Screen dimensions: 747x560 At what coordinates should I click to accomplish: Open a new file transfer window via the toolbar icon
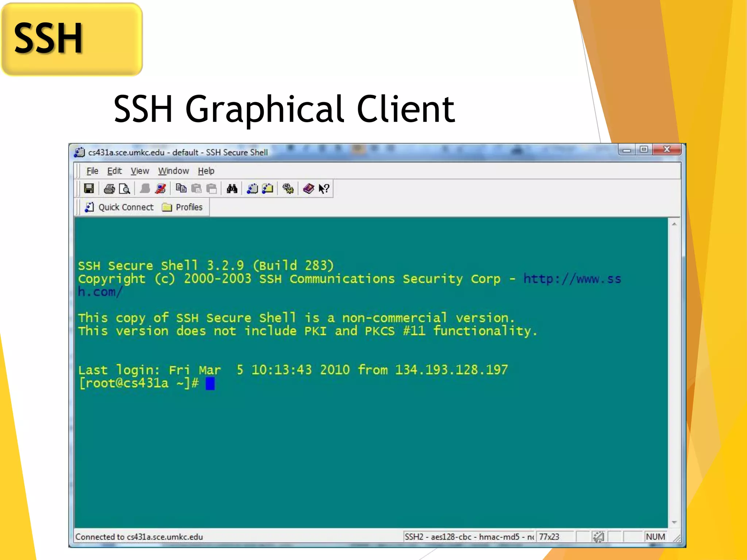pyautogui.click(x=268, y=188)
